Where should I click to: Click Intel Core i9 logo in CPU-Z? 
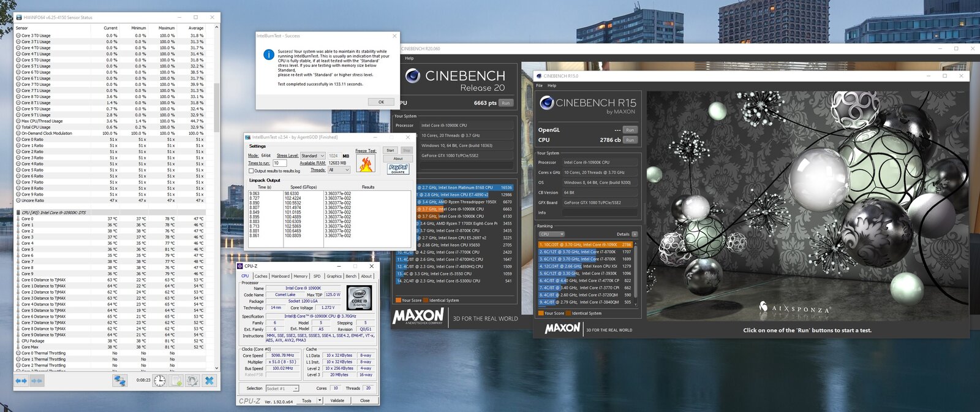click(x=360, y=297)
